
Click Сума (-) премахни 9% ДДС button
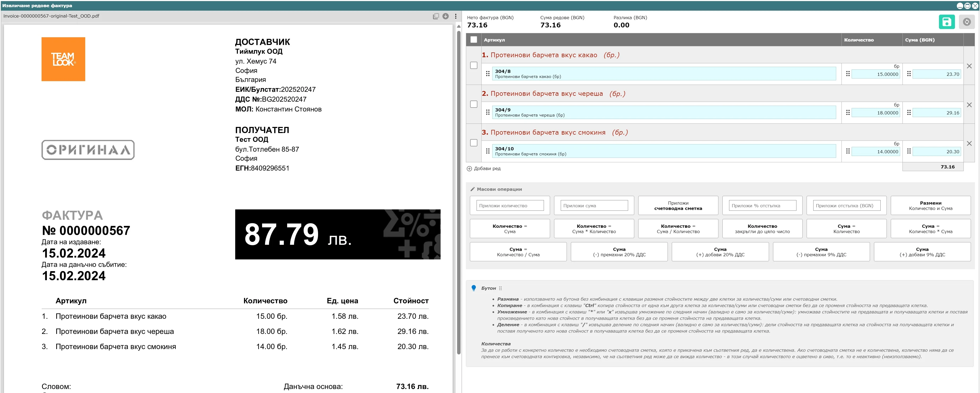(821, 252)
